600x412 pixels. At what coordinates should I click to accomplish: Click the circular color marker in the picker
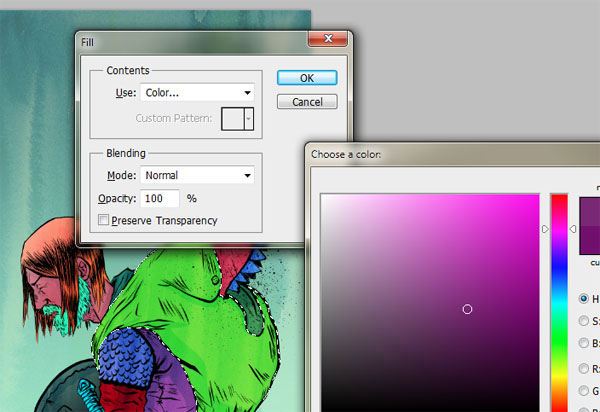coord(467,309)
